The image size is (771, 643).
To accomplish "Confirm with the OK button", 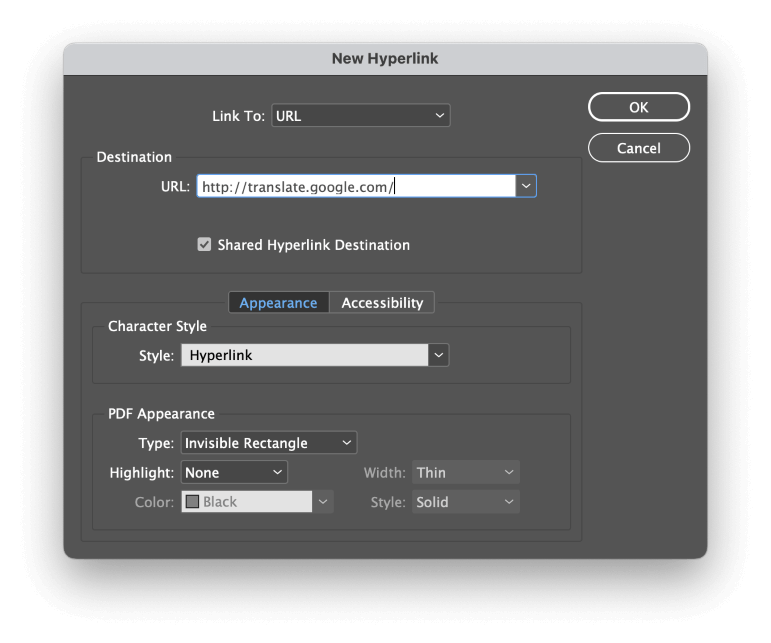I will pyautogui.click(x=639, y=107).
